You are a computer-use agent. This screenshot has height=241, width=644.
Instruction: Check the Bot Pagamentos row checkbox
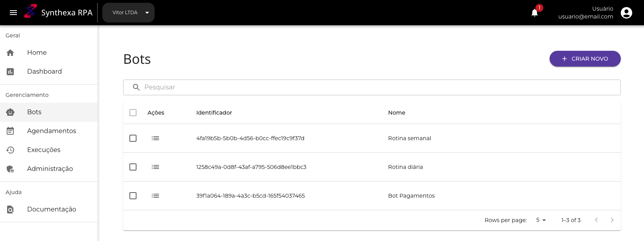tap(133, 196)
